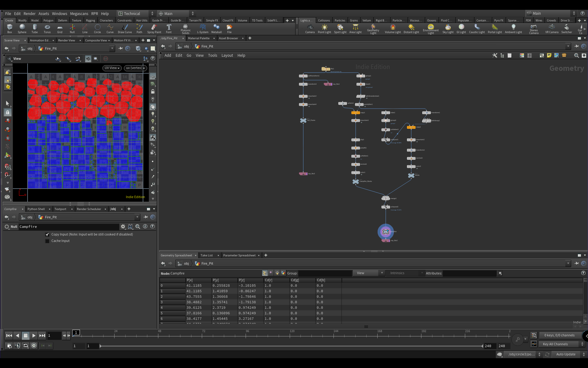This screenshot has height=368, width=588.
Task: Toggle the Auto Update mode button
Action: (x=566, y=354)
